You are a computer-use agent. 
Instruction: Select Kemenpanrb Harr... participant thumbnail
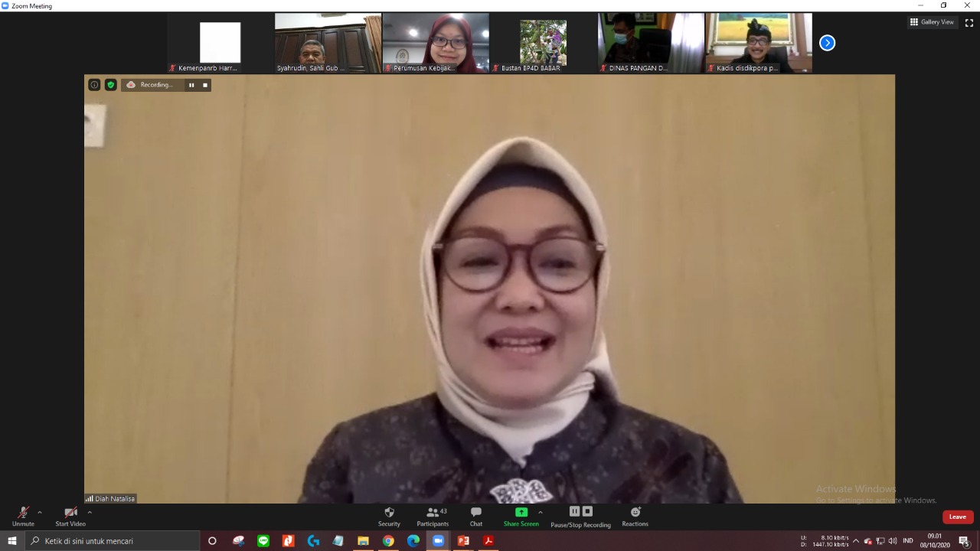pyautogui.click(x=220, y=43)
